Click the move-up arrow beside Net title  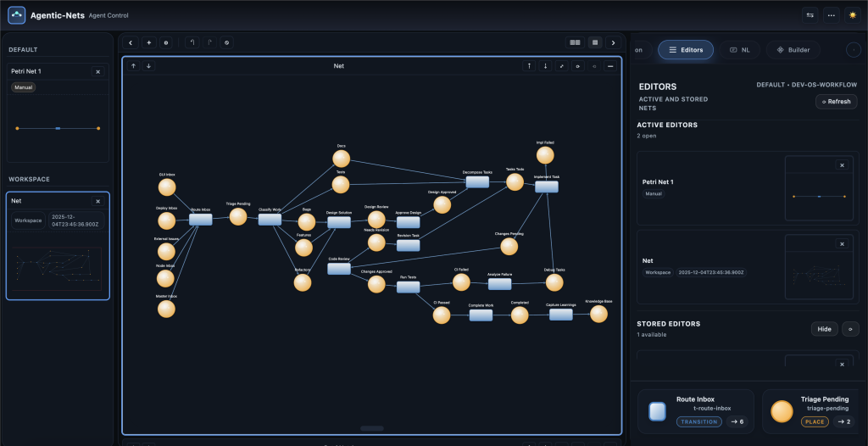pos(133,65)
